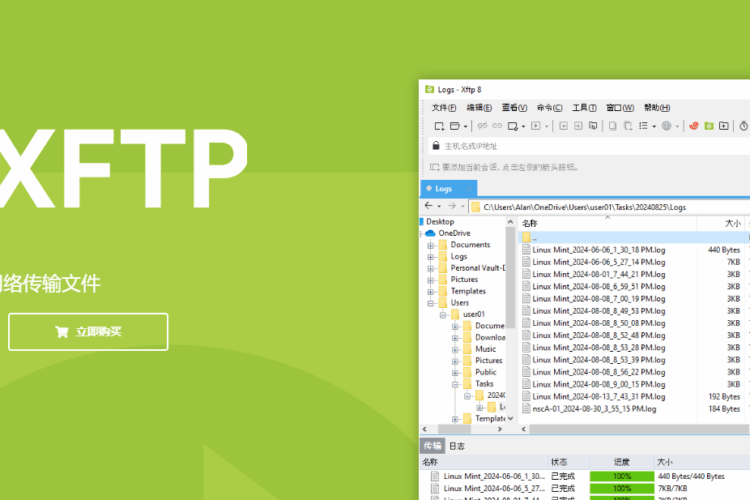Expand the Templates folder under OneDrive

click(430, 291)
